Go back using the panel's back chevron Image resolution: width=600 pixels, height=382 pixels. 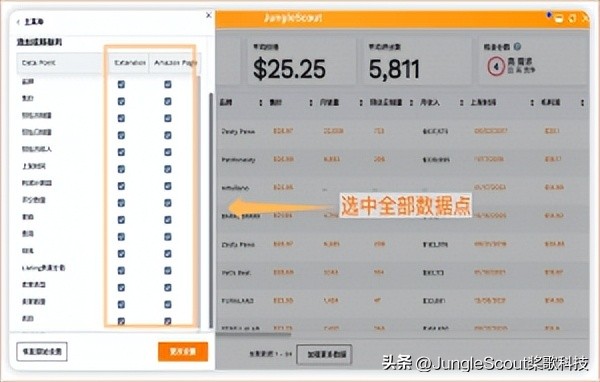(18, 22)
